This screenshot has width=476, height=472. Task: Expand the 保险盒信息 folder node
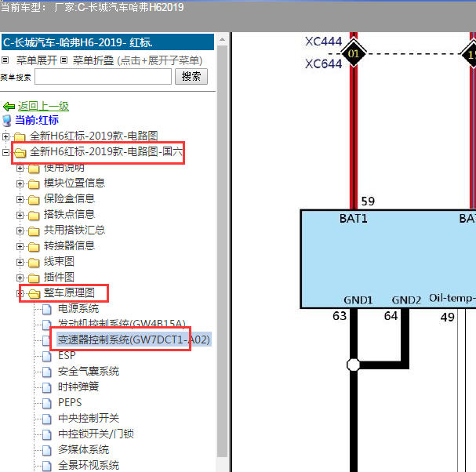pyautogui.click(x=20, y=199)
